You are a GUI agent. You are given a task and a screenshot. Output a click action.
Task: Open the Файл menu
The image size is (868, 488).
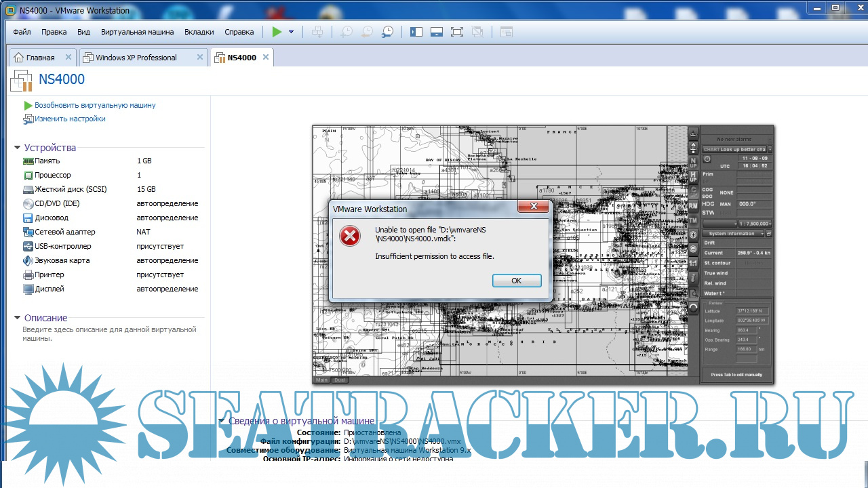(22, 32)
